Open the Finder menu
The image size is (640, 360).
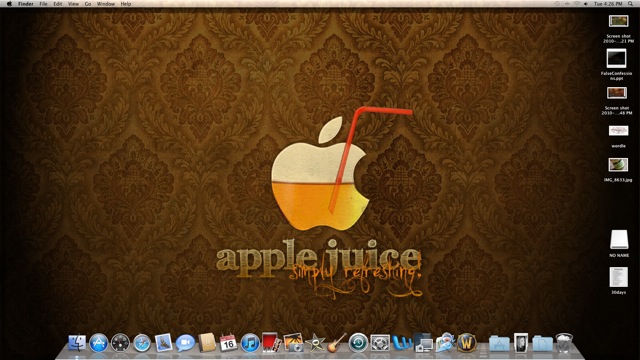[x=26, y=4]
